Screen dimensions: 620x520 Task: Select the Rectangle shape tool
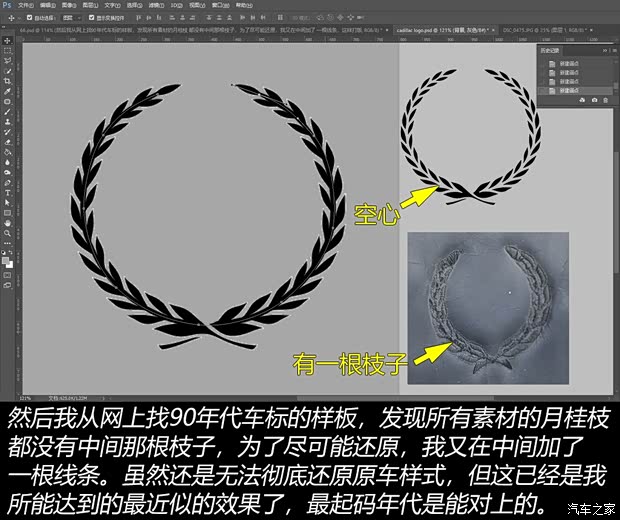coord(8,213)
